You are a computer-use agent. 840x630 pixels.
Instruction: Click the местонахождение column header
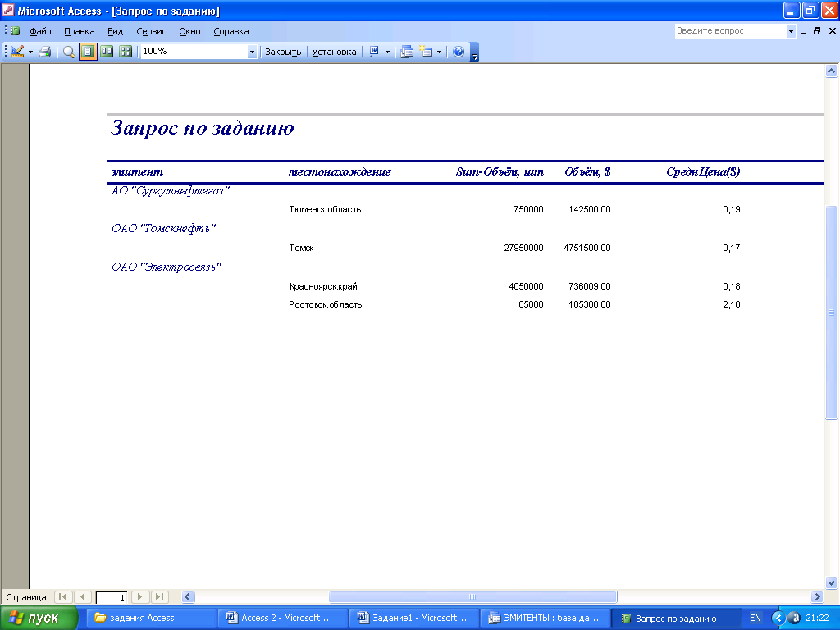[340, 172]
